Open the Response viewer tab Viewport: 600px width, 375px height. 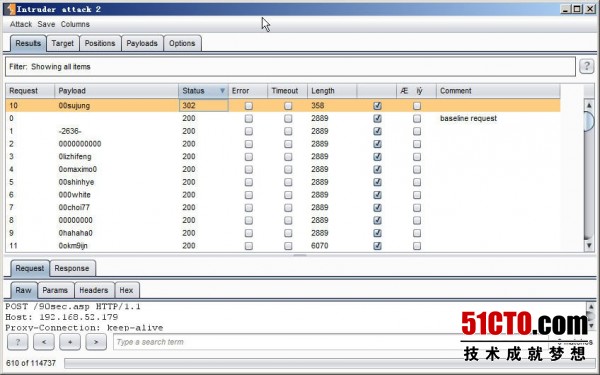[72, 268]
